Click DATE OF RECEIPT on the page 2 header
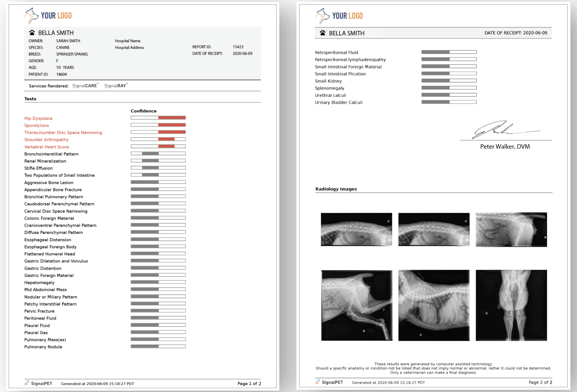The image size is (577, 392). pyautogui.click(x=516, y=33)
